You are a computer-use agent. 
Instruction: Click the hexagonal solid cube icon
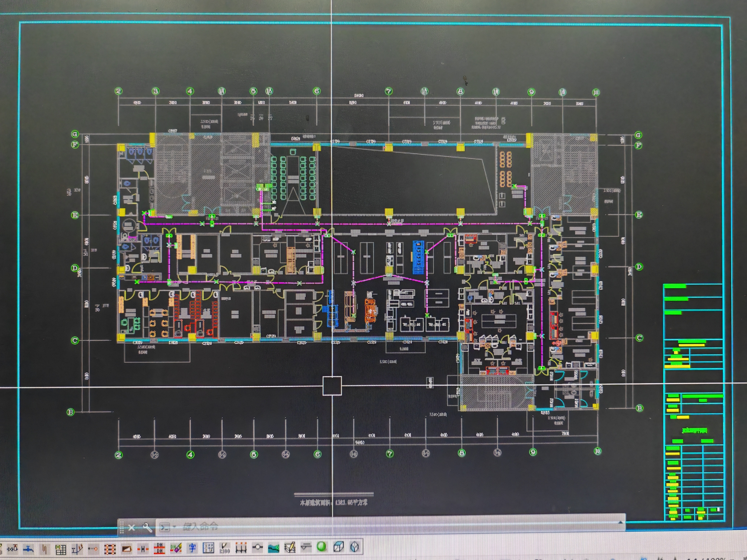point(354,547)
